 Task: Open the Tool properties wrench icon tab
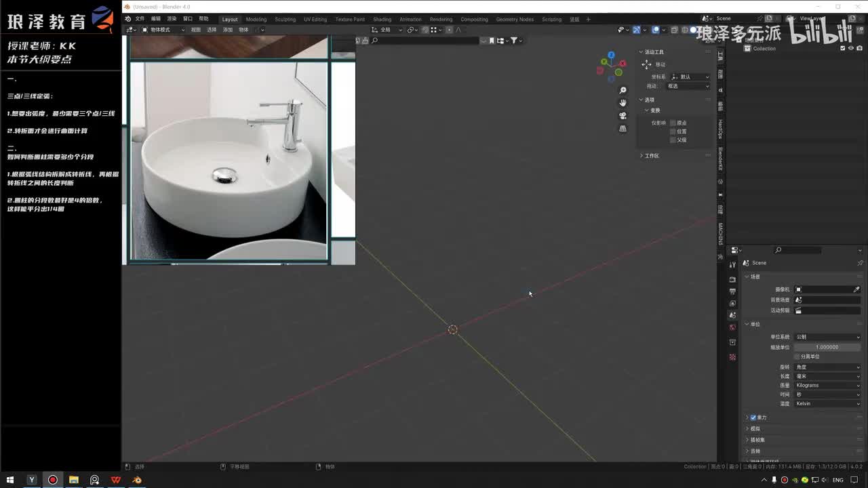coord(732,265)
